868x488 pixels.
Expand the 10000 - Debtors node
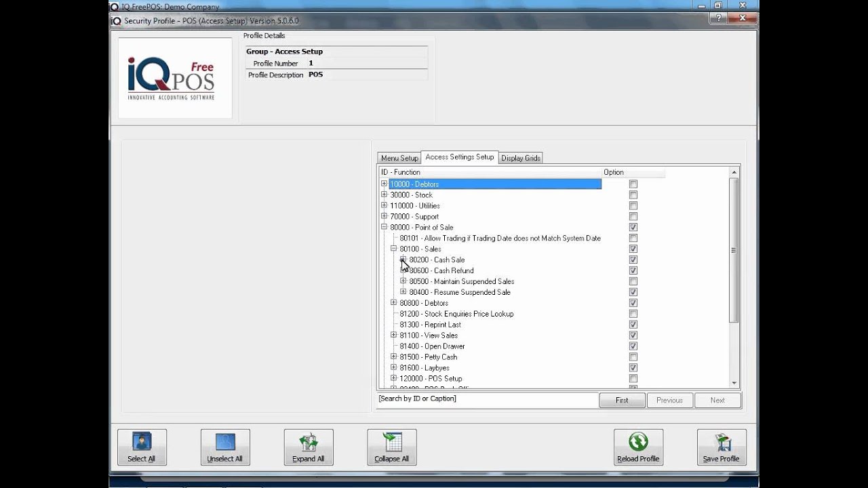tap(384, 184)
